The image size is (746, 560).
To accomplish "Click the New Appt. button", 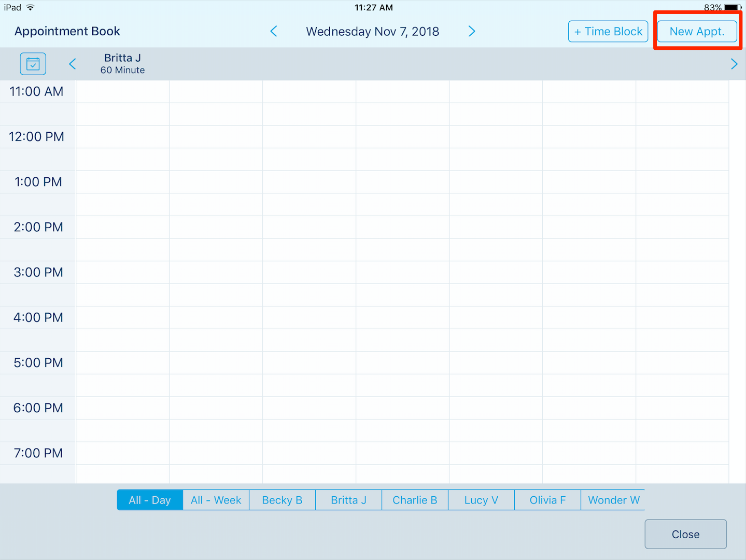I will click(x=697, y=32).
